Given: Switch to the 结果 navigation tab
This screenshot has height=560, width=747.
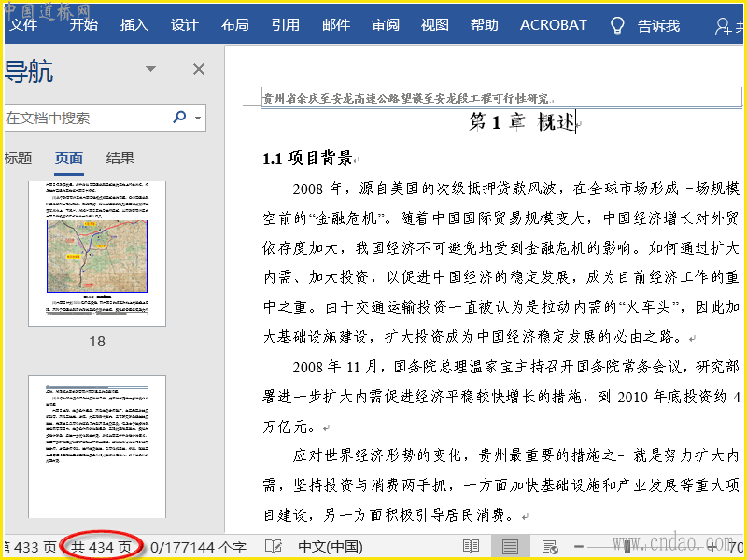Looking at the screenshot, I should [x=120, y=158].
